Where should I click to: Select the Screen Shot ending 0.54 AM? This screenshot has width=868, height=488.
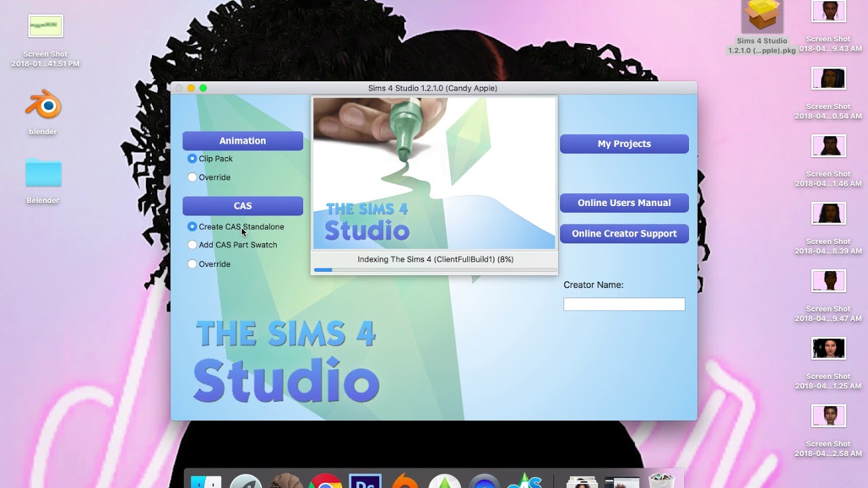tap(829, 78)
